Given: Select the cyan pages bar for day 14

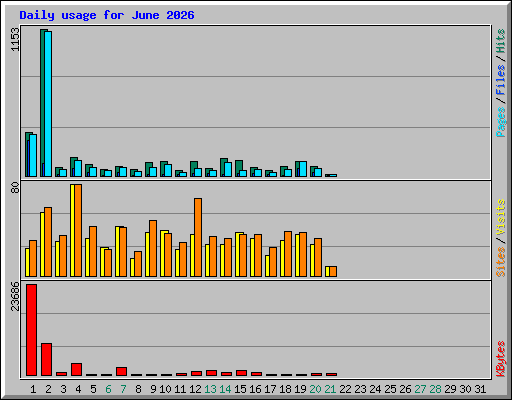Looking at the screenshot, I should click(x=228, y=169).
